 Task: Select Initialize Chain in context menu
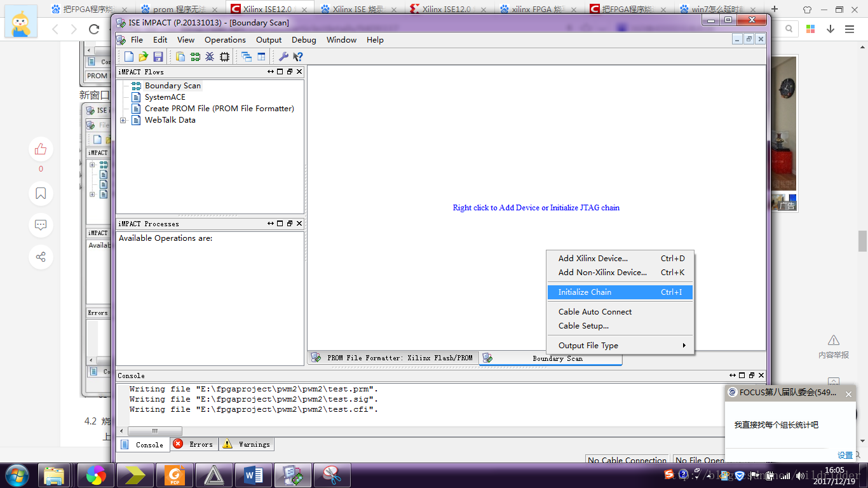point(621,292)
